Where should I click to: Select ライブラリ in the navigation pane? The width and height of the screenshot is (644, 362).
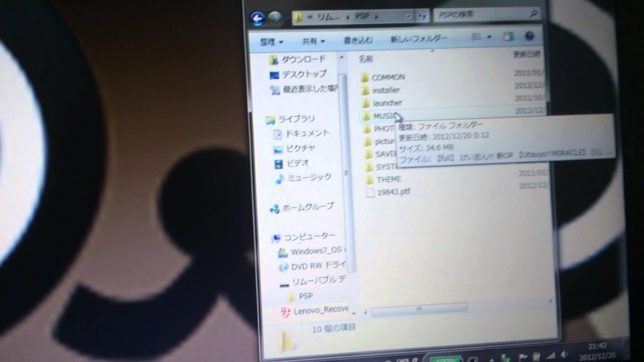click(290, 119)
